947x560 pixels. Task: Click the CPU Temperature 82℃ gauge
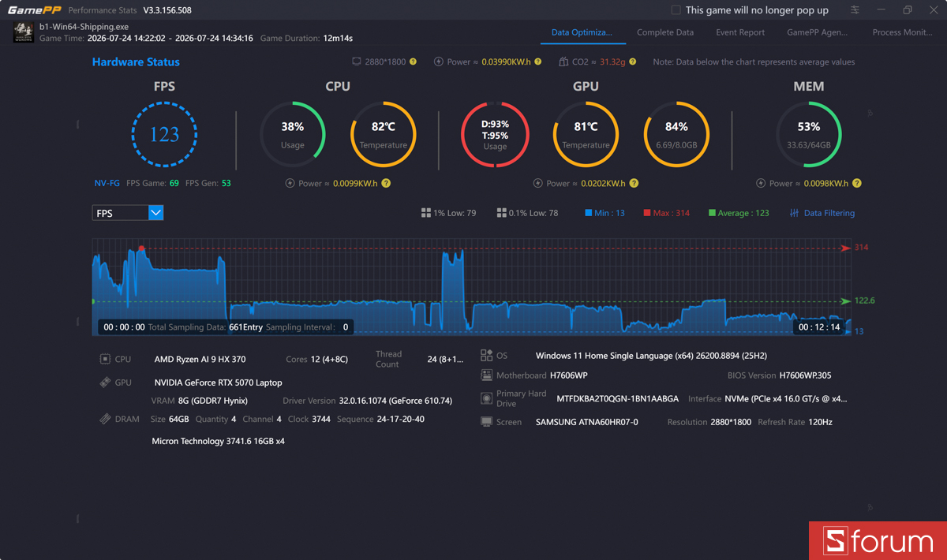coord(384,134)
